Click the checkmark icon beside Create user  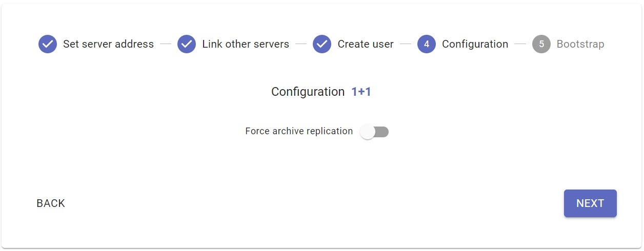pos(322,44)
